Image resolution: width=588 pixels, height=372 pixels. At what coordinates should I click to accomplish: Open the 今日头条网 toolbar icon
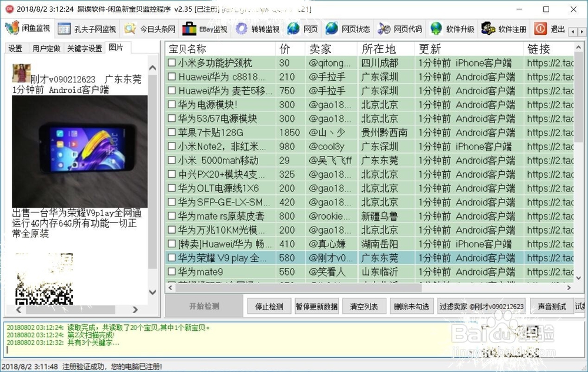click(130, 29)
